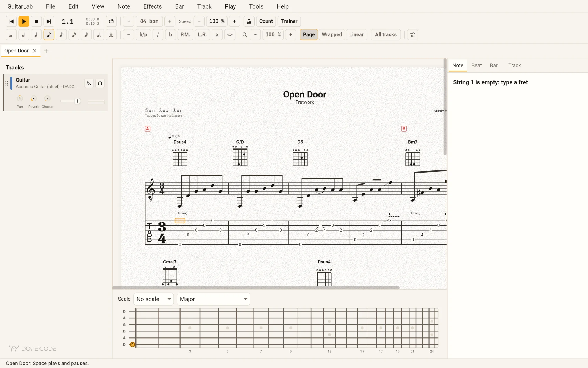Switch to Wrapped layout
The width and height of the screenshot is (588, 368).
pos(332,35)
